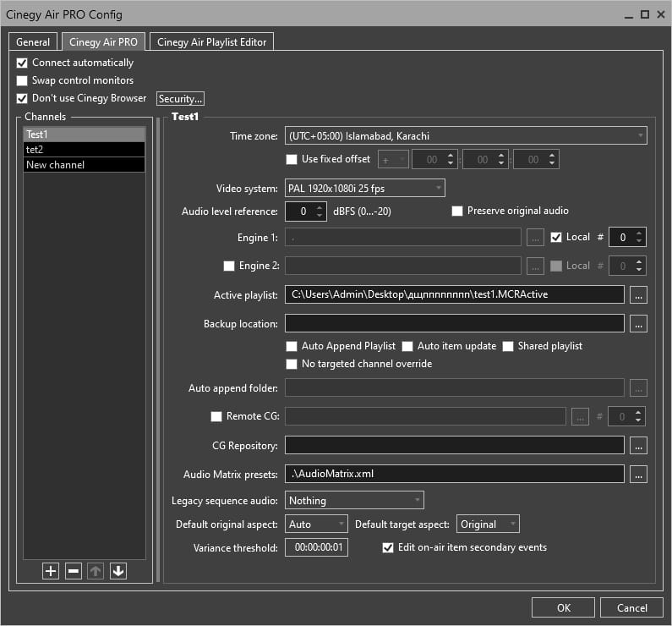Open Time zone dropdown
Screen dimensions: 672x626
[466, 136]
